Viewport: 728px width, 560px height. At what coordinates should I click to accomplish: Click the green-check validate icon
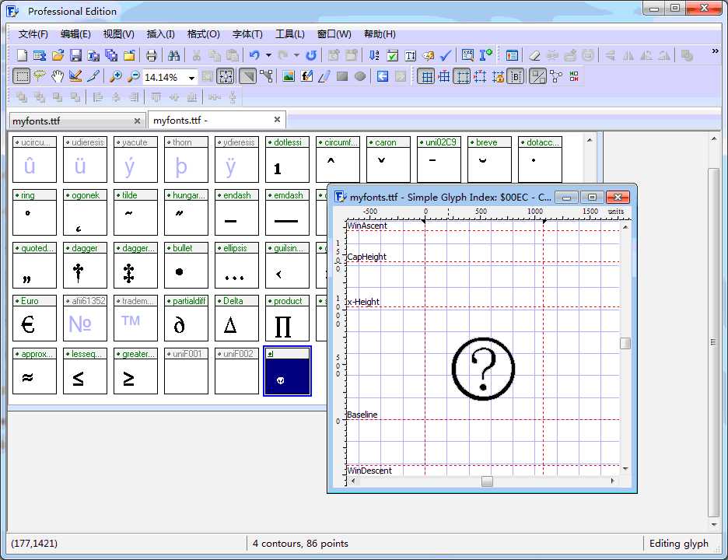392,56
